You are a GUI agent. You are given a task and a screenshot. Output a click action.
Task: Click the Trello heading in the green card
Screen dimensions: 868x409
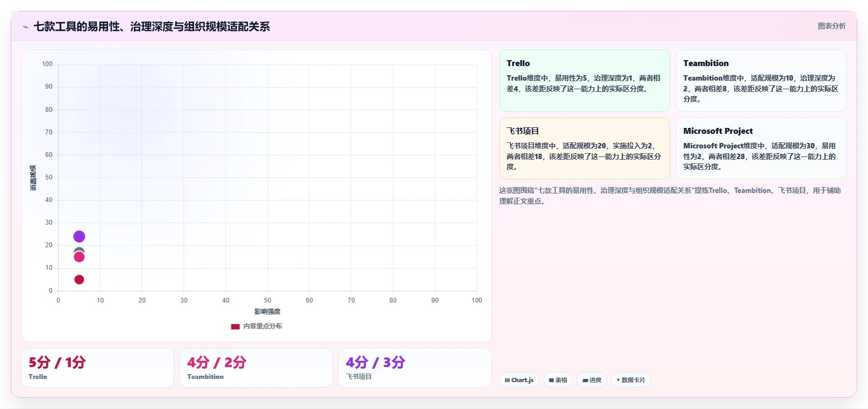pyautogui.click(x=518, y=63)
